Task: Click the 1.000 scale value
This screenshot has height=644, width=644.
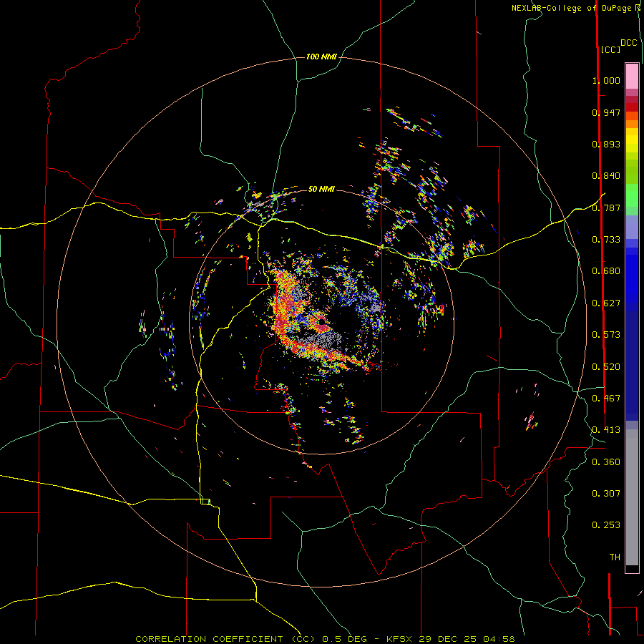Action: (x=606, y=80)
